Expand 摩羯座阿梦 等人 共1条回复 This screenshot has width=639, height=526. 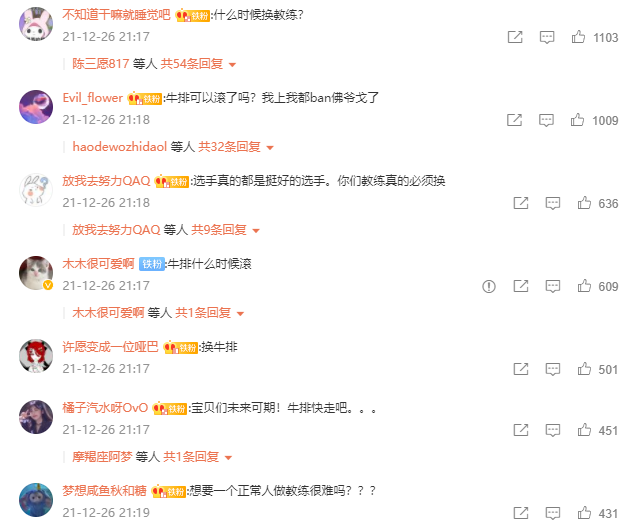click(152, 457)
